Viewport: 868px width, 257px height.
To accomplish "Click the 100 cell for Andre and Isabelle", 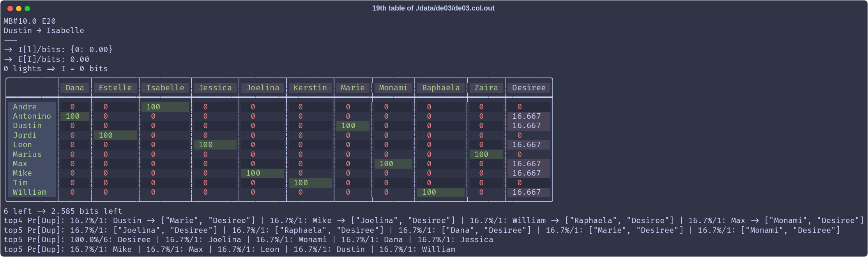I will click(165, 107).
